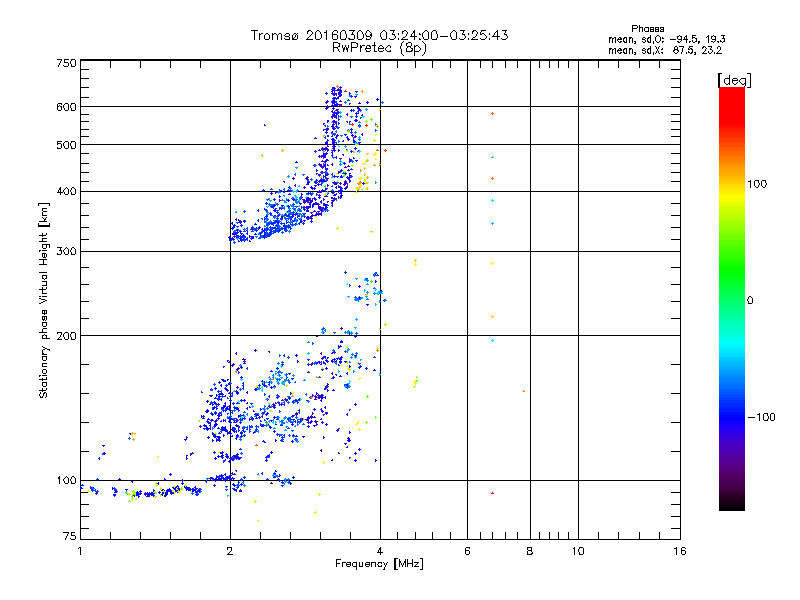Click the x-axis tick label '2'
This screenshot has height=600, width=800.
(230, 551)
